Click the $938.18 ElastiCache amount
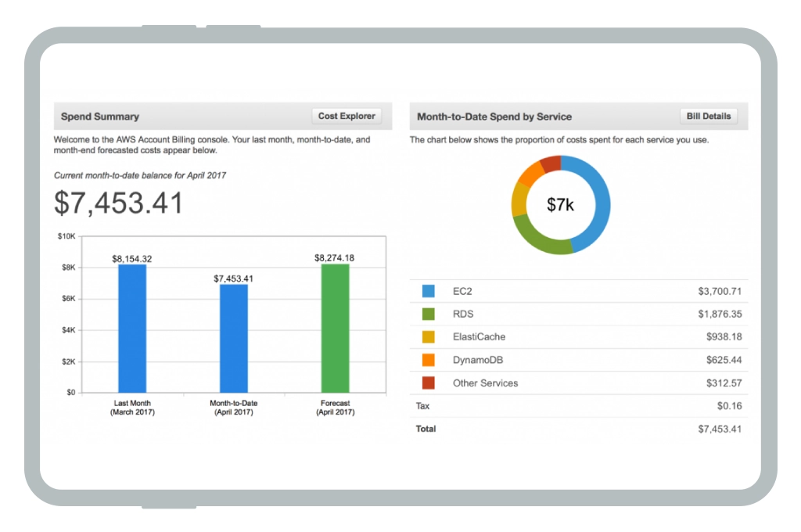801x532 pixels. tap(724, 336)
